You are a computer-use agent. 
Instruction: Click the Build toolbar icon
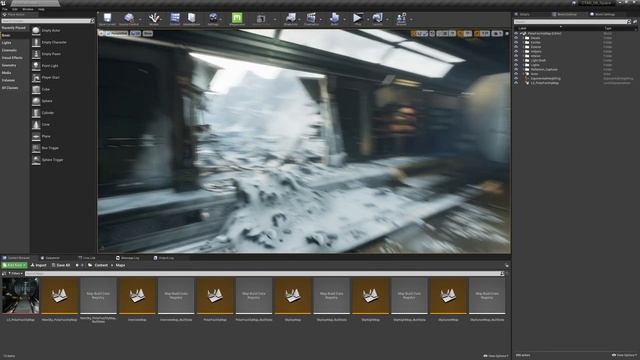334,18
